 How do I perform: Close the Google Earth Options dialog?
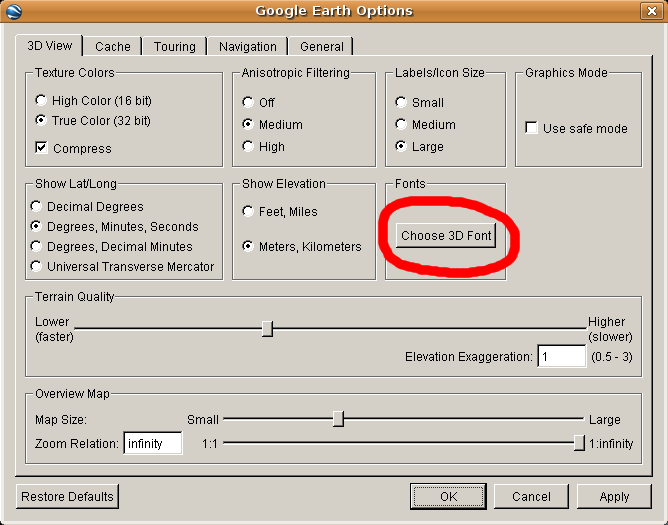tap(651, 11)
